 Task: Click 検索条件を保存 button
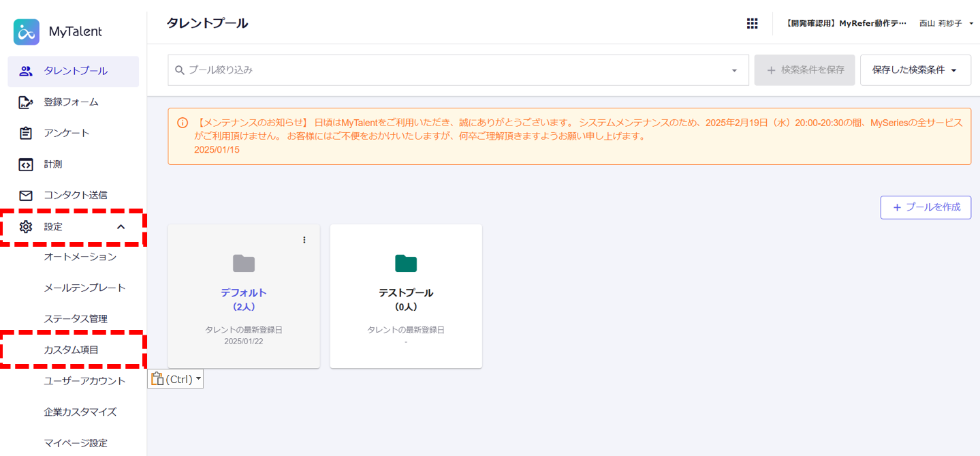tap(804, 70)
